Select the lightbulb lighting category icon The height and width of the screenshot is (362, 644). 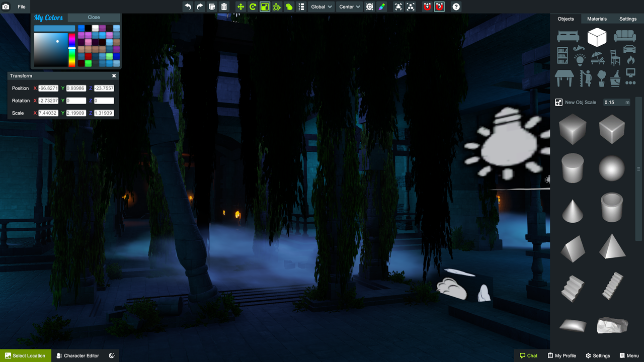tap(580, 59)
